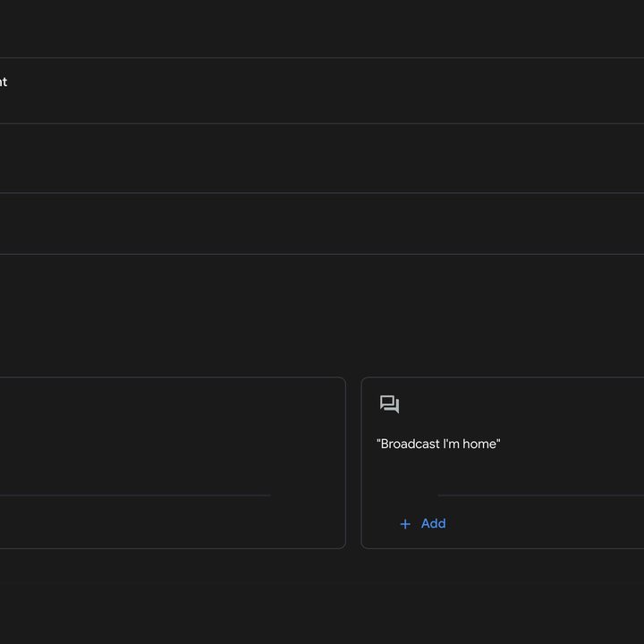
Task: Select the Broadcast card panel body
Action: 503,462
